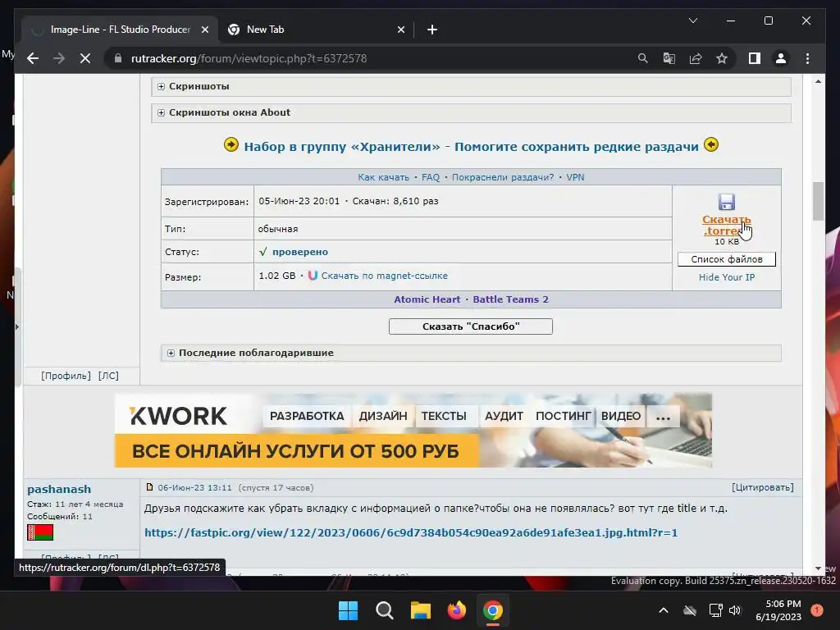Close the Image-Line FL Studio tab
The height and width of the screenshot is (630, 840).
[204, 30]
